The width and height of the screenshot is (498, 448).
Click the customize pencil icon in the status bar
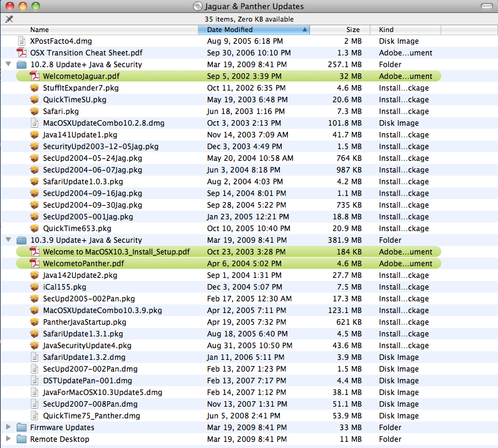[x=9, y=19]
